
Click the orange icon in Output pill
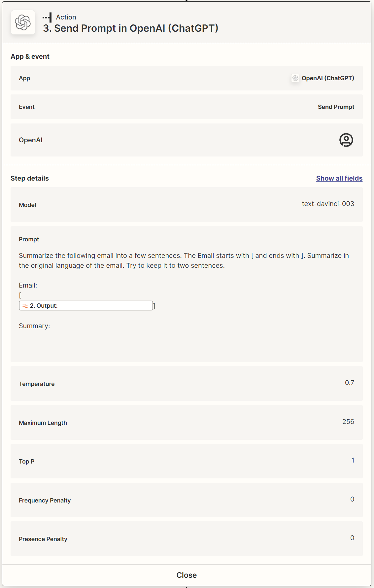25,306
